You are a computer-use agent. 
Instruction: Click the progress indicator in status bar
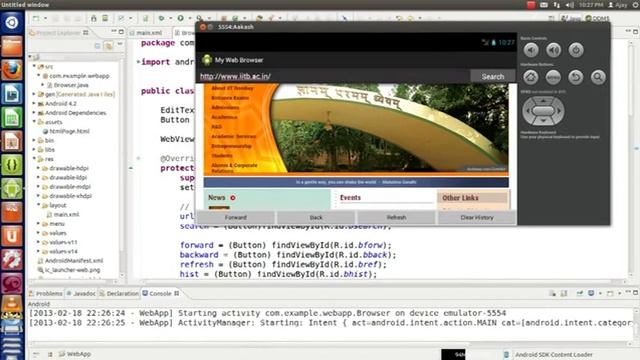tap(453, 354)
